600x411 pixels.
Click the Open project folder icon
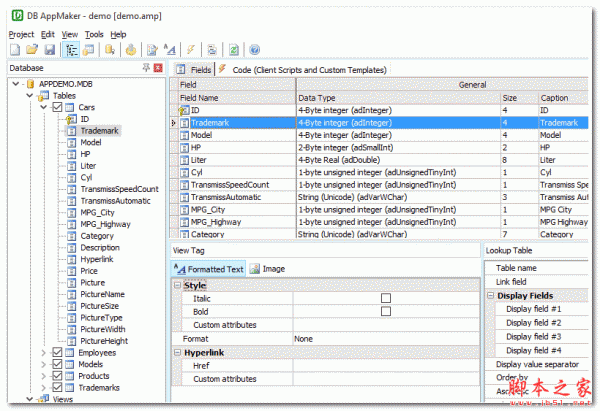(x=31, y=49)
